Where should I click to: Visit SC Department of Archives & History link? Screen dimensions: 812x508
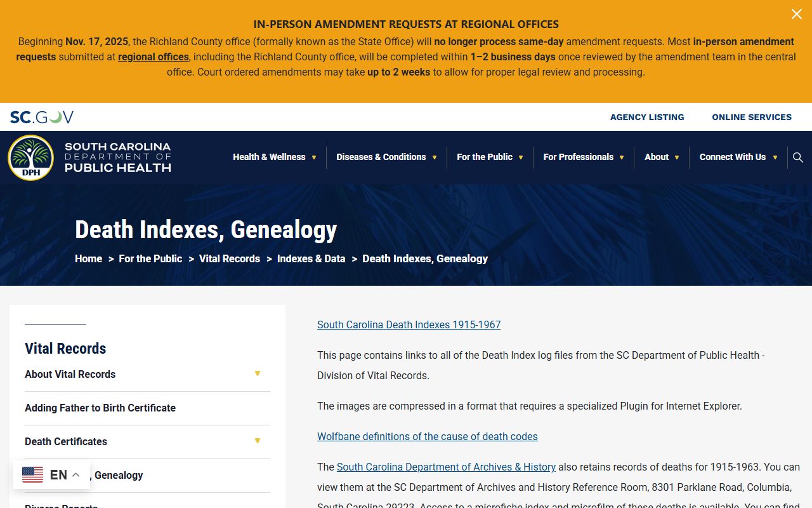pyautogui.click(x=446, y=467)
